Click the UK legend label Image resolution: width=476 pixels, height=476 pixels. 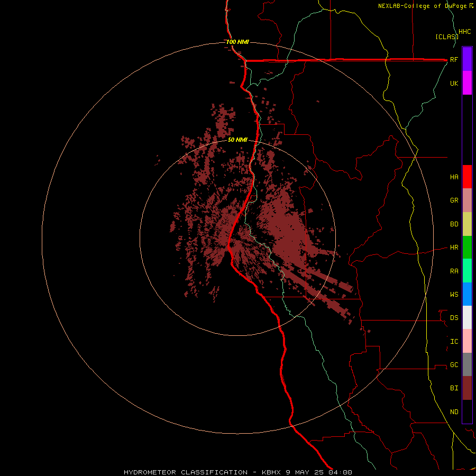click(x=454, y=83)
